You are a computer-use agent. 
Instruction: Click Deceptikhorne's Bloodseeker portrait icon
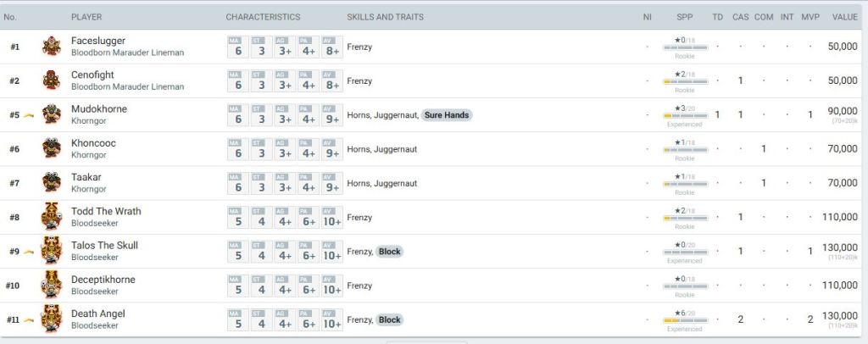[x=52, y=286]
